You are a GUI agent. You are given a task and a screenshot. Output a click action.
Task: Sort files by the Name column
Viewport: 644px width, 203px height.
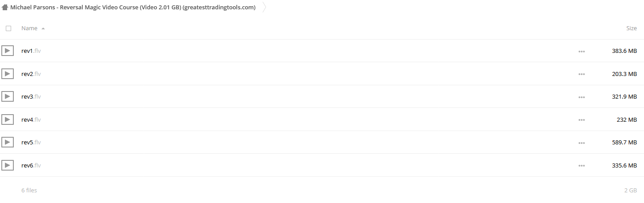[x=29, y=28]
